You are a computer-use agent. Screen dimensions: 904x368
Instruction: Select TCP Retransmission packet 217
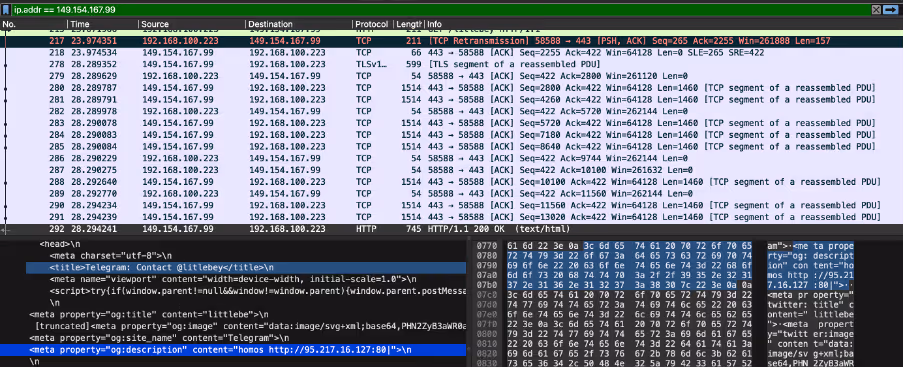pyautogui.click(x=452, y=41)
